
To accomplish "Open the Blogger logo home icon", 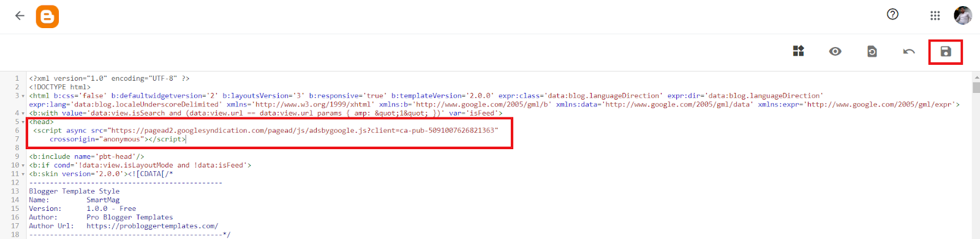I will coord(47,17).
